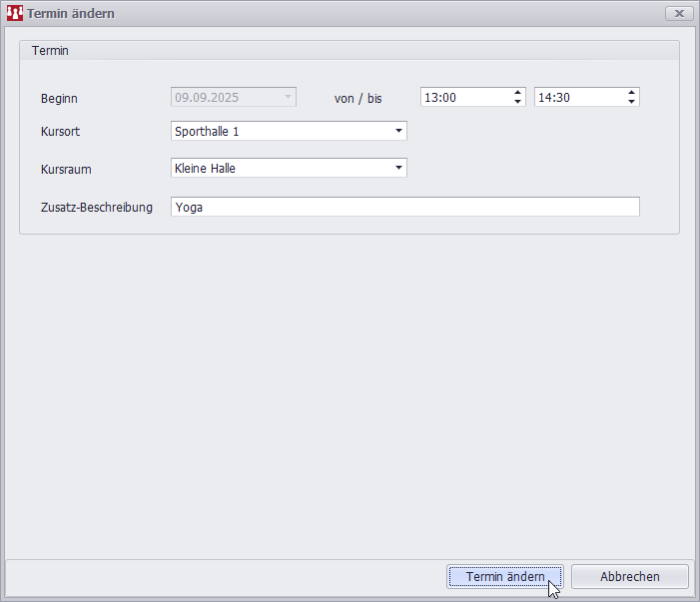Confirm with the Termin ändern button
This screenshot has width=700, height=602.
504,577
